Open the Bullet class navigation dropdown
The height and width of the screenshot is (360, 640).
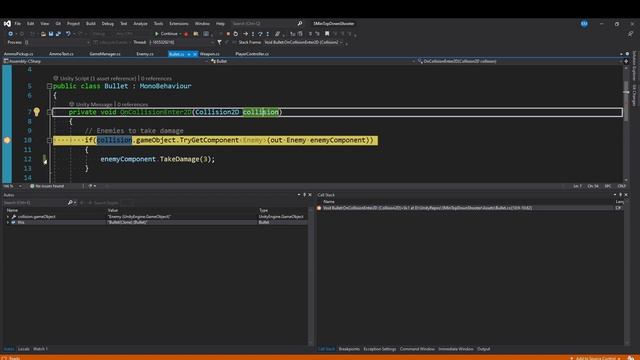tap(313, 61)
